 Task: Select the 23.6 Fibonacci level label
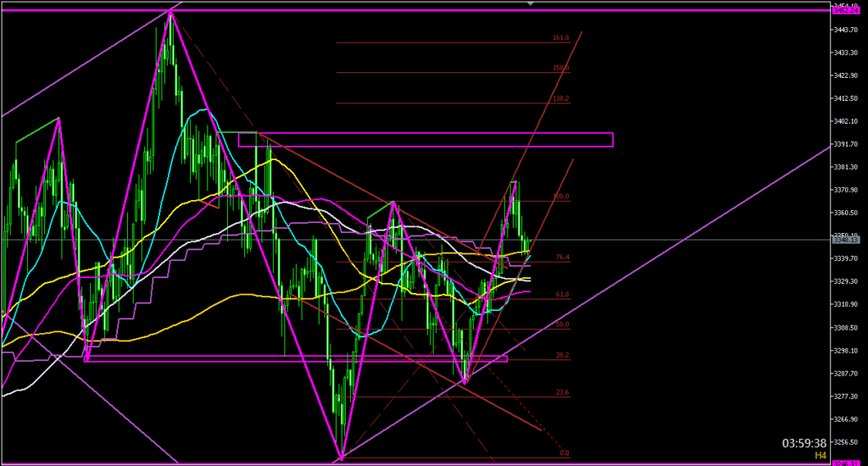[x=563, y=392]
